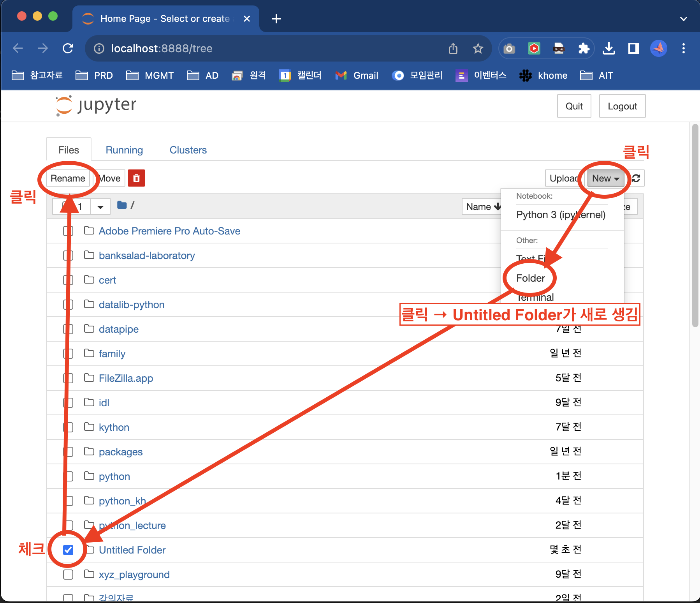Open the camera screenshot extension

[509, 48]
